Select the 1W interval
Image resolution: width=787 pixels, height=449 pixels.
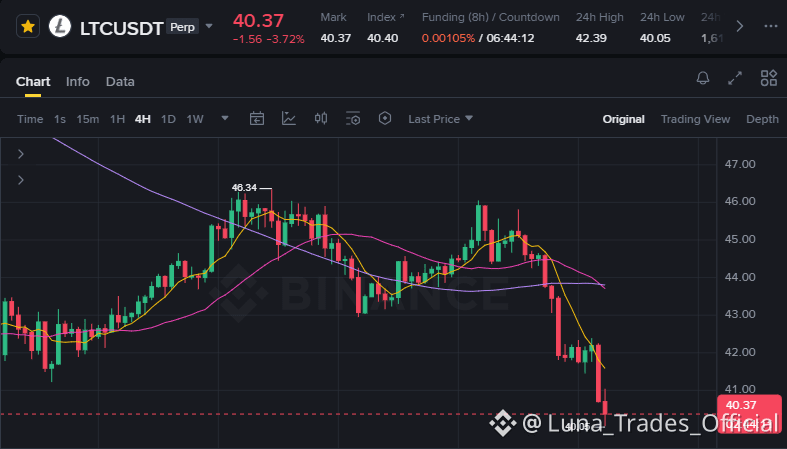click(195, 119)
